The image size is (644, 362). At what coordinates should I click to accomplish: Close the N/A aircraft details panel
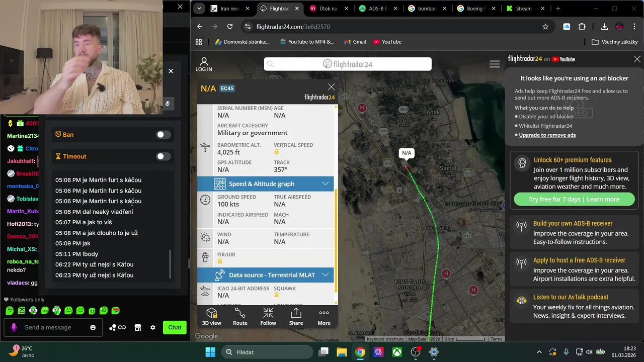(331, 87)
